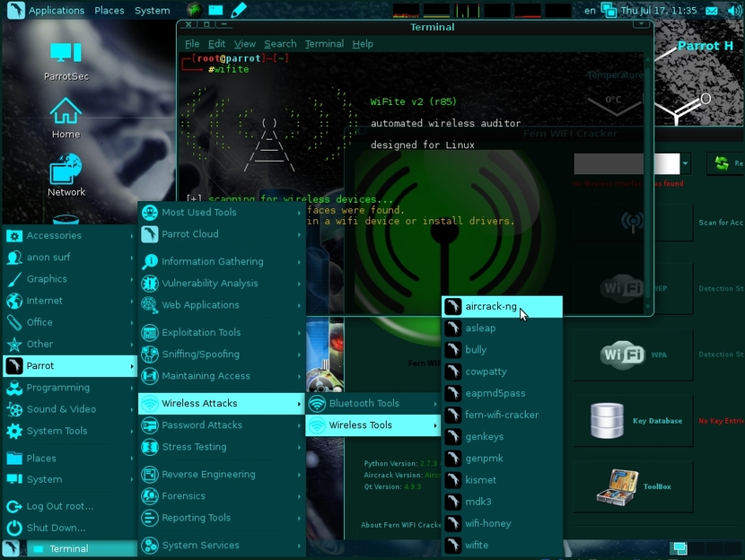This screenshot has width=745, height=560.
Task: Select wifite from the Wireless Tools submenu
Action: click(x=476, y=545)
